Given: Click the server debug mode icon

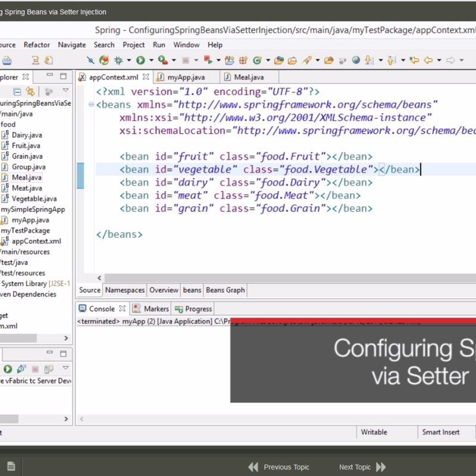Looking at the screenshot, I should coord(21,369).
